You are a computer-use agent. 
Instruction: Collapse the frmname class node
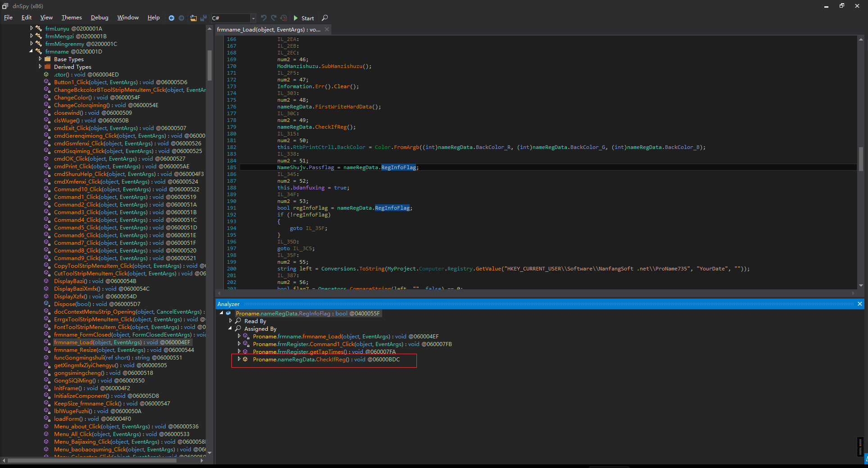point(32,51)
